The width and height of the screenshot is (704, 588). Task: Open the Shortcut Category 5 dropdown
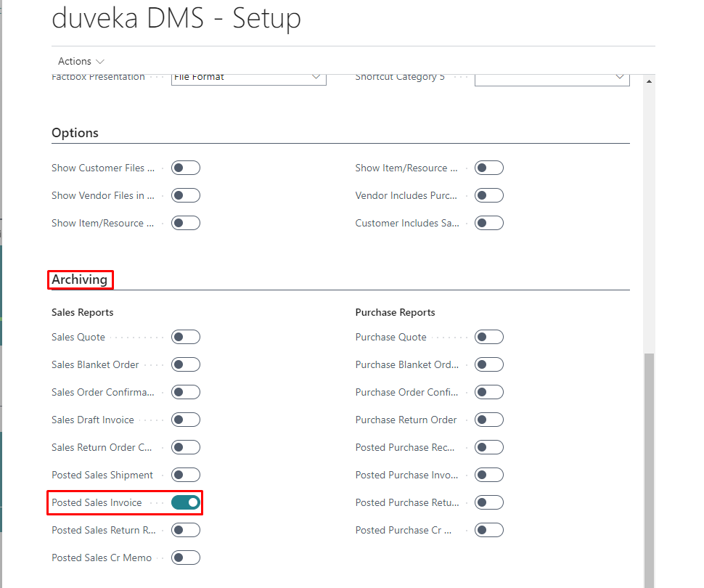point(619,77)
